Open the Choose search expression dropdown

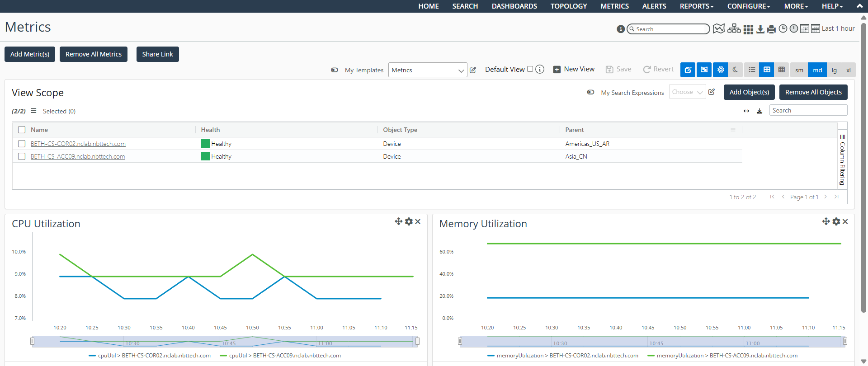687,92
